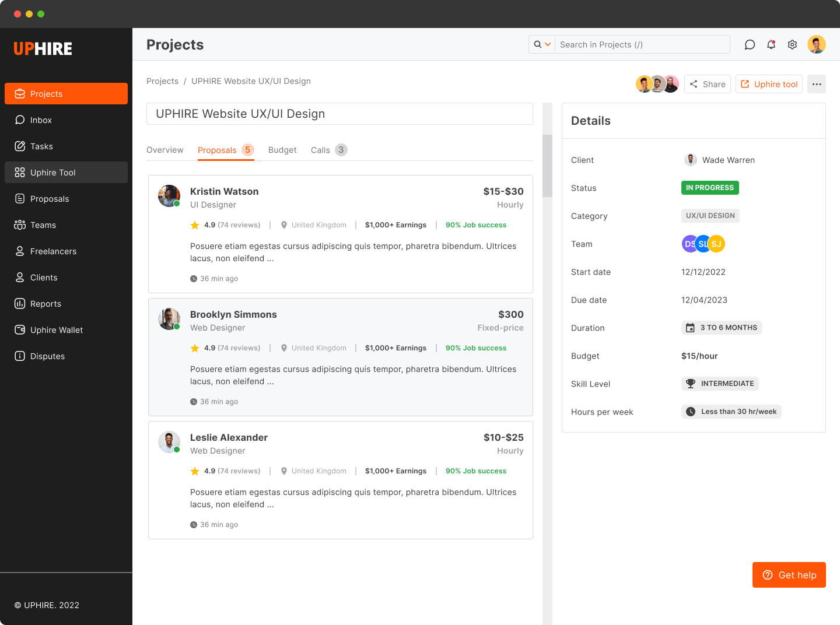This screenshot has width=840, height=625.
Task: Click the Disputes info icon
Action: pyautogui.click(x=20, y=356)
